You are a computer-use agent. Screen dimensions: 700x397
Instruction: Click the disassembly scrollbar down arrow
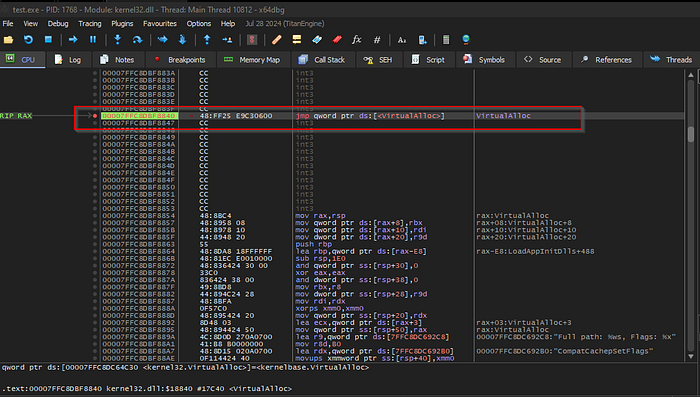691,356
